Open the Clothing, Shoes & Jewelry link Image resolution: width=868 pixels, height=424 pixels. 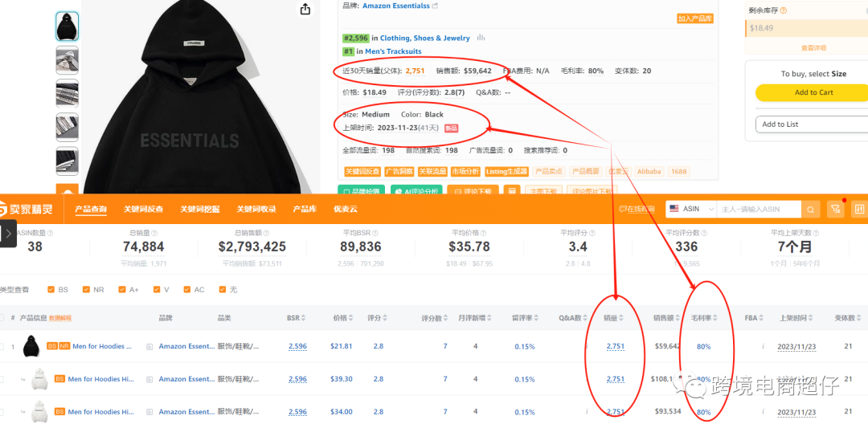(x=424, y=38)
